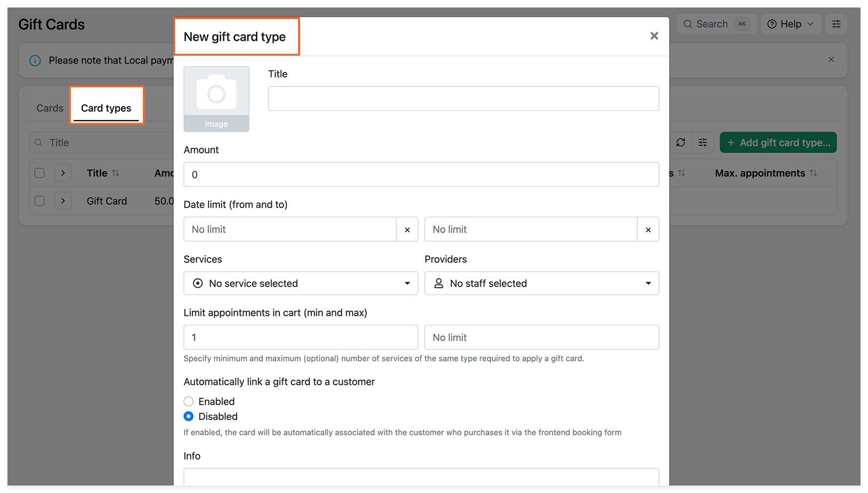Upload an image via the camera placeholder

[x=216, y=99]
